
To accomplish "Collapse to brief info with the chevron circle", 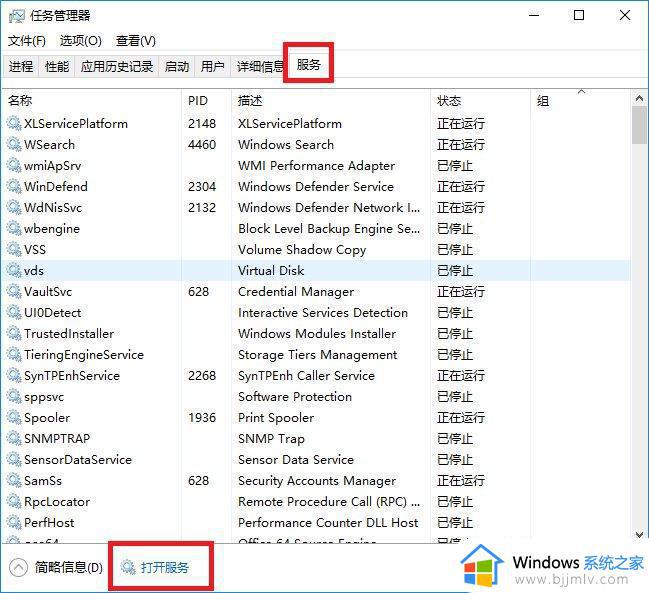I will (18, 567).
